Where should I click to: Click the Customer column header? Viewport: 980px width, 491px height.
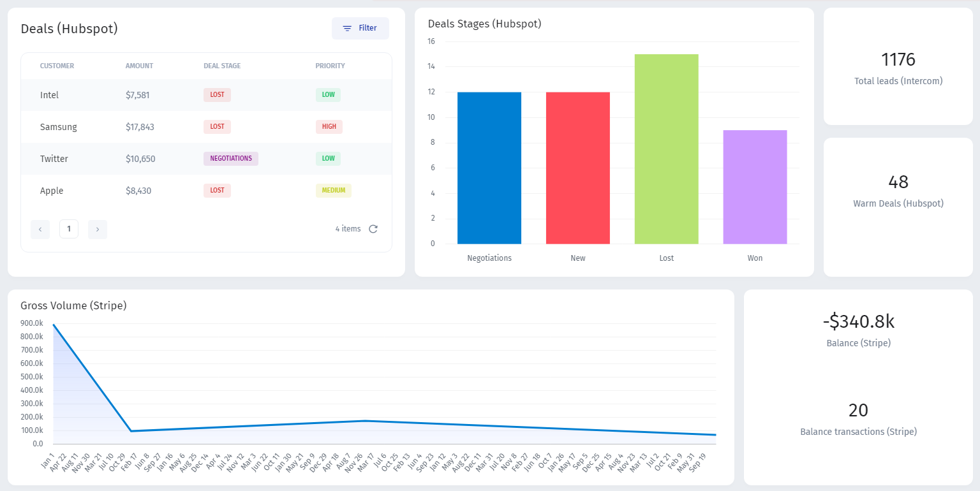click(57, 66)
